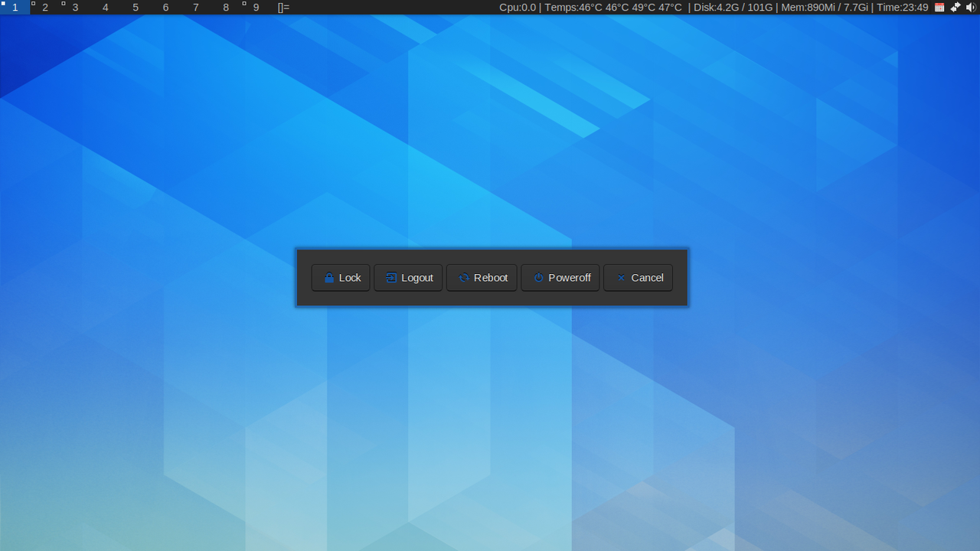
Task: Click the Time:23:49 clock
Action: tap(903, 7)
